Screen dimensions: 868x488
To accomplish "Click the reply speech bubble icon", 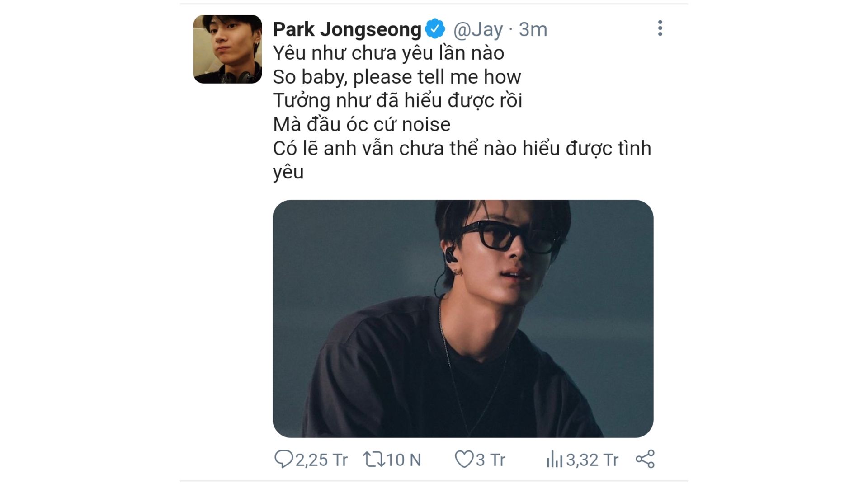I will [x=283, y=459].
